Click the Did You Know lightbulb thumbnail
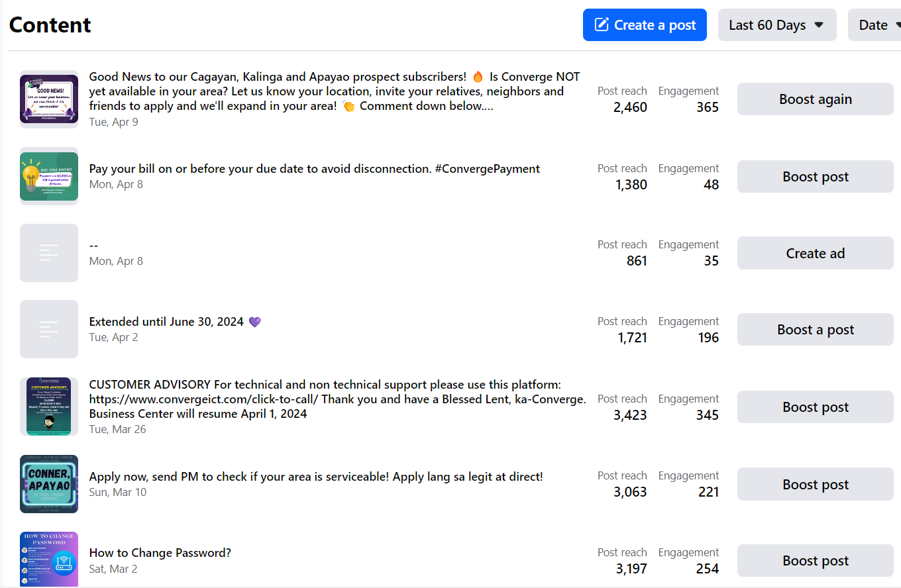Image resolution: width=901 pixels, height=588 pixels. click(49, 176)
